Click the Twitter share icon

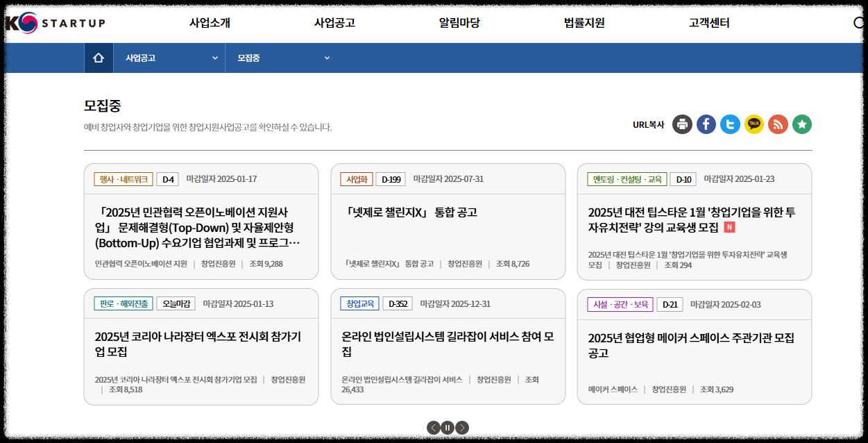click(730, 124)
